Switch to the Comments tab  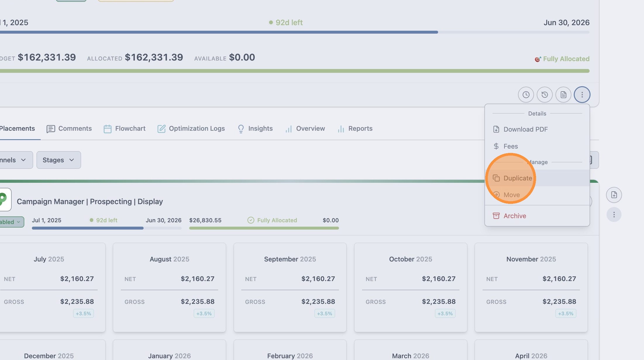tap(69, 129)
